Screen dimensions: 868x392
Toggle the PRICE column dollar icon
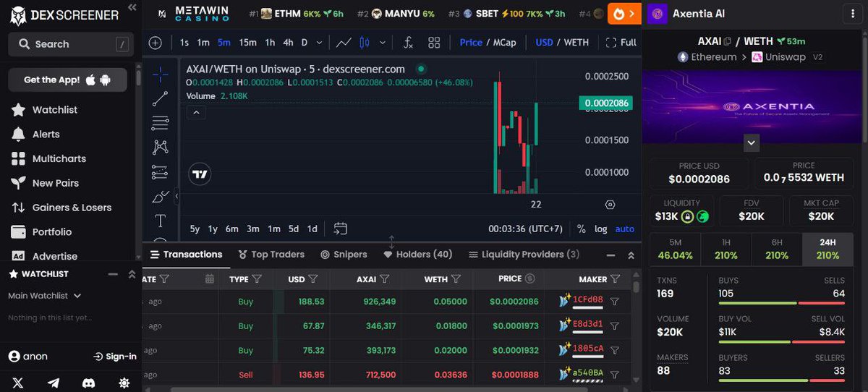click(x=530, y=278)
